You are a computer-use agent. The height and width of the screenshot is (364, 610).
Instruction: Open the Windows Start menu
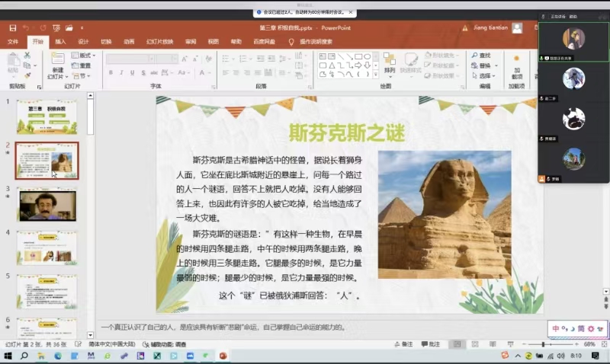click(x=8, y=356)
